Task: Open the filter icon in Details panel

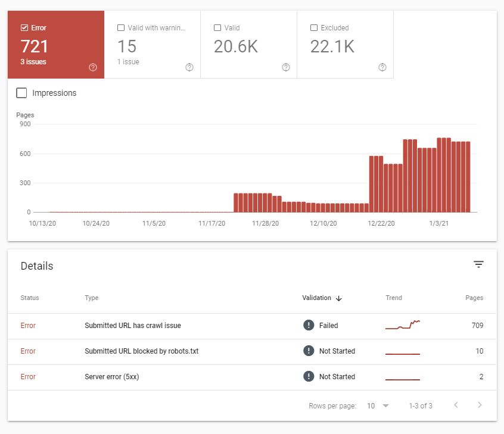Action: [x=478, y=264]
